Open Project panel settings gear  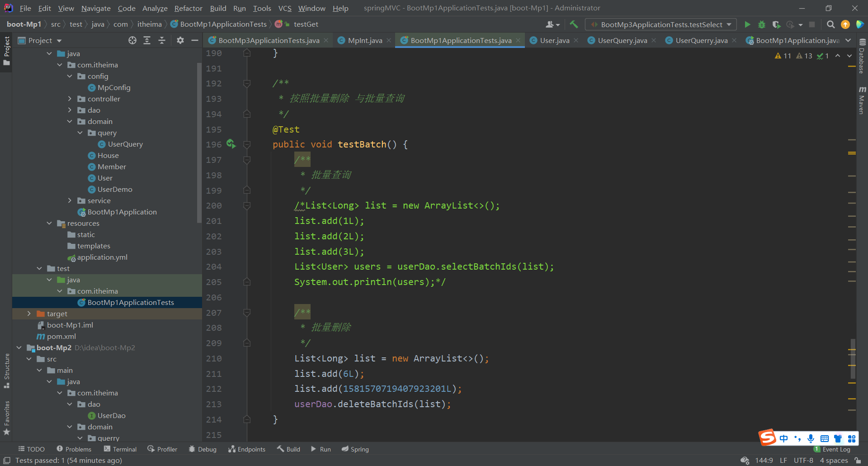tap(180, 40)
